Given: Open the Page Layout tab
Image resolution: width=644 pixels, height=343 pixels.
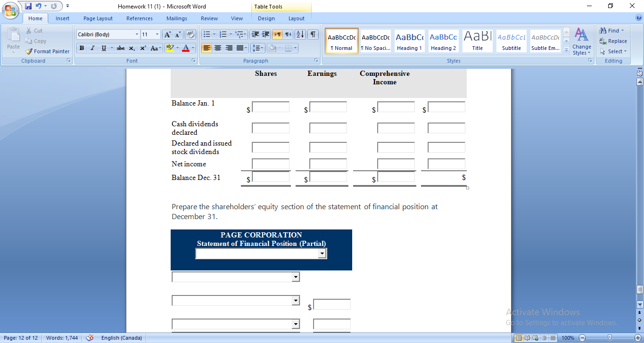Looking at the screenshot, I should click(x=98, y=18).
